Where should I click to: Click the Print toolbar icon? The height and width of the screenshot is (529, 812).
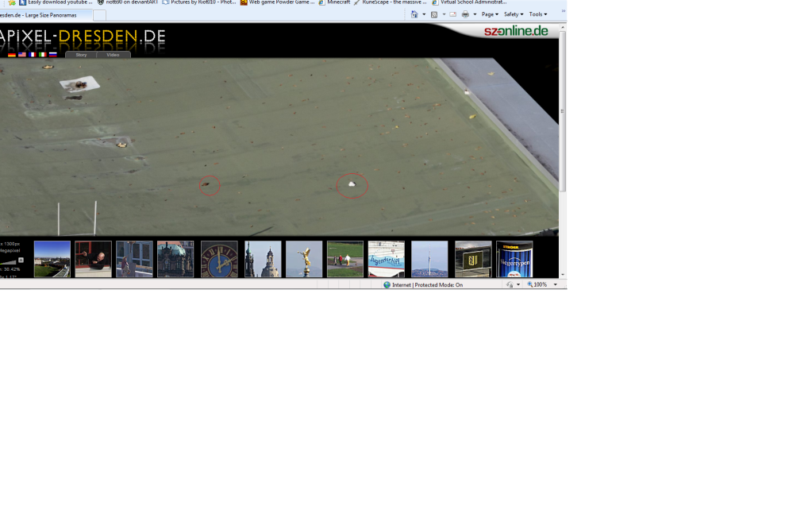point(466,14)
